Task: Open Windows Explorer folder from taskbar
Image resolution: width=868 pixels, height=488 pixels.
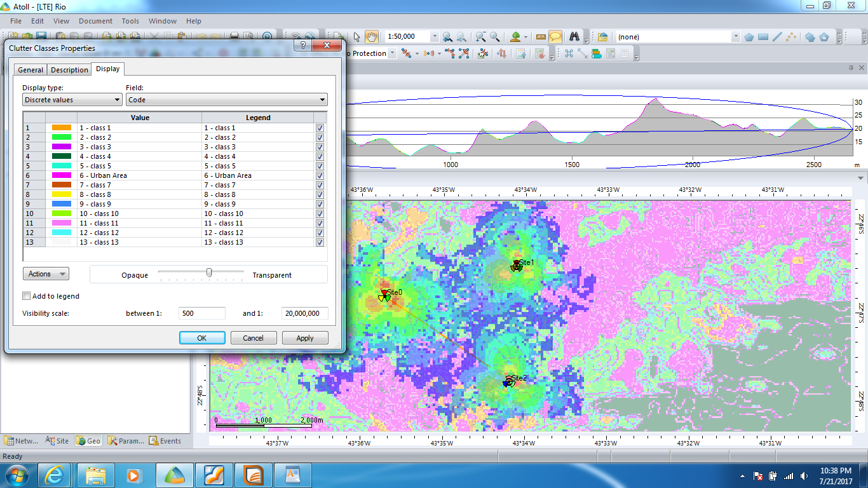Action: [x=96, y=475]
